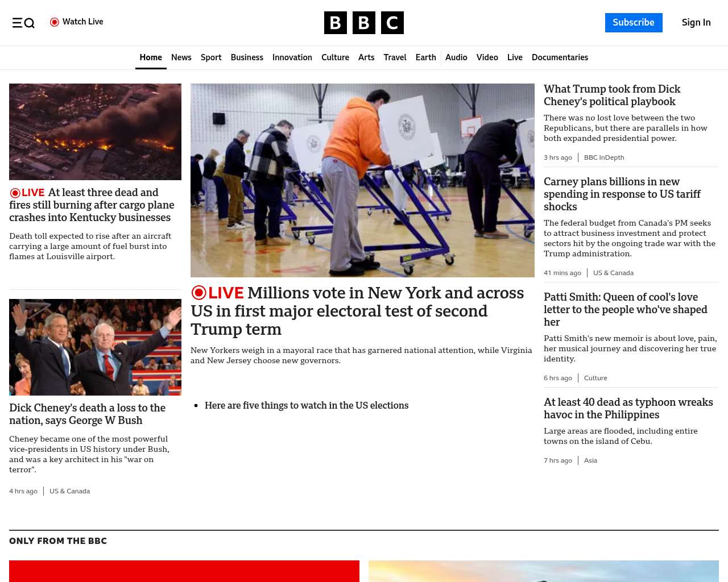This screenshot has width=728, height=582.
Task: Open the Bush and Cheney photo
Action: point(95,347)
